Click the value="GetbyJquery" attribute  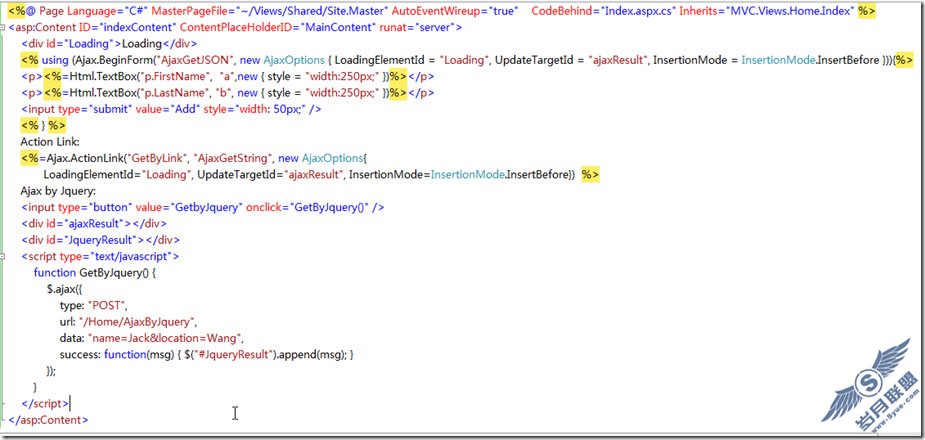click(x=189, y=208)
